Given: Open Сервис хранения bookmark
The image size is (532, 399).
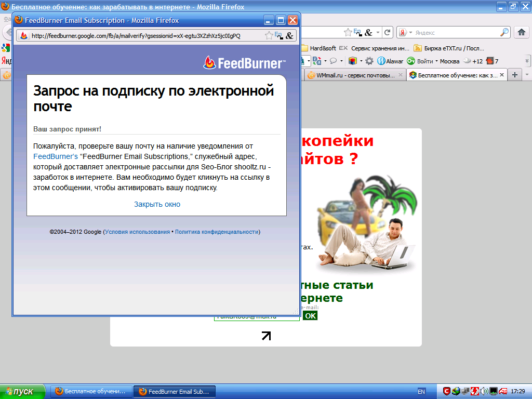Looking at the screenshot, I should [x=375, y=48].
